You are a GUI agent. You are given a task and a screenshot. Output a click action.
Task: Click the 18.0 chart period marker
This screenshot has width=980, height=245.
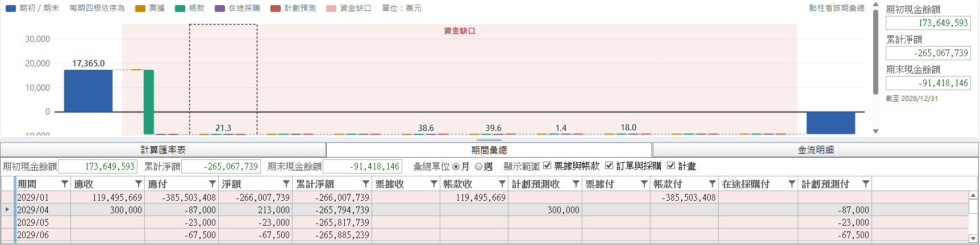pos(628,128)
